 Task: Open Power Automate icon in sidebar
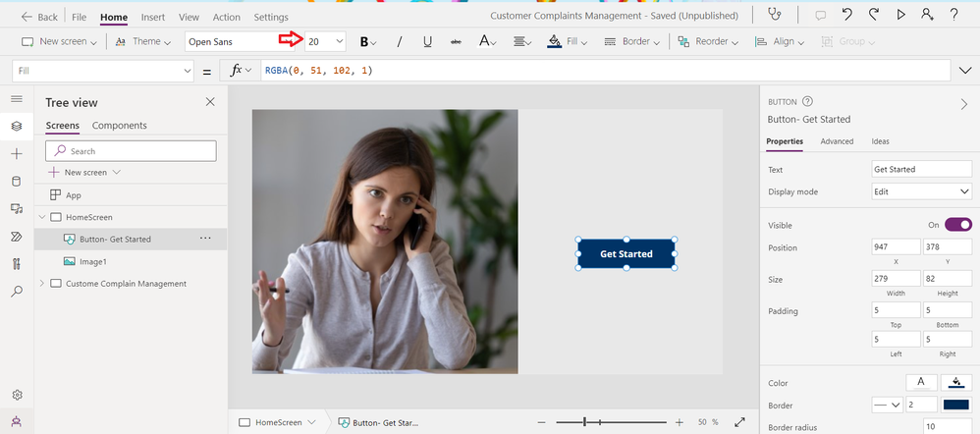pyautogui.click(x=17, y=237)
